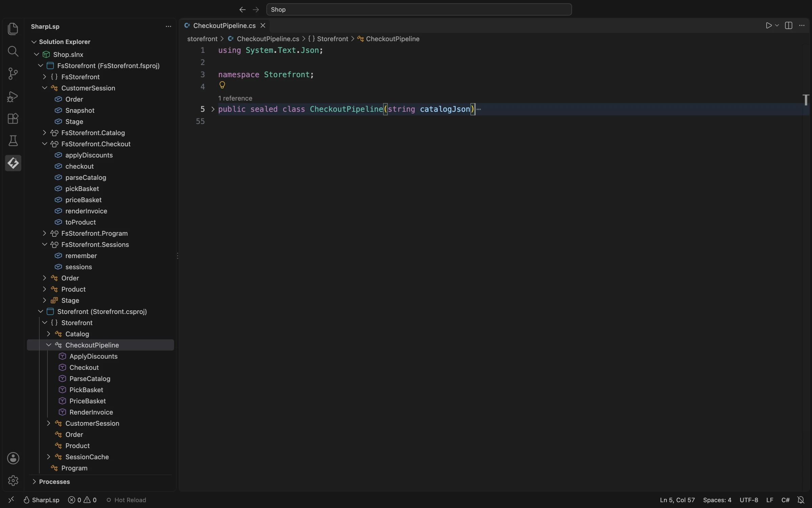Viewport: 812px width, 508px height.
Task: Show code actions lightbulb on line 4
Action: point(222,85)
